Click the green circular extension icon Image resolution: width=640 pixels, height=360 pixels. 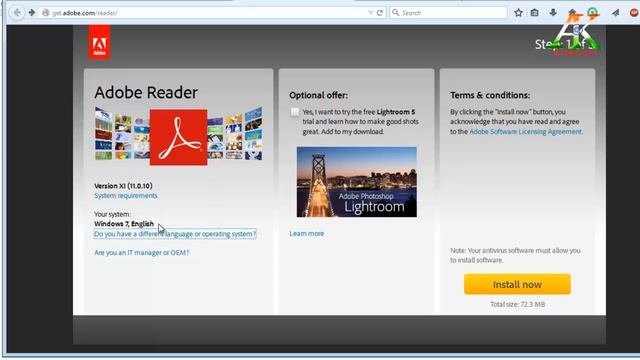[592, 12]
